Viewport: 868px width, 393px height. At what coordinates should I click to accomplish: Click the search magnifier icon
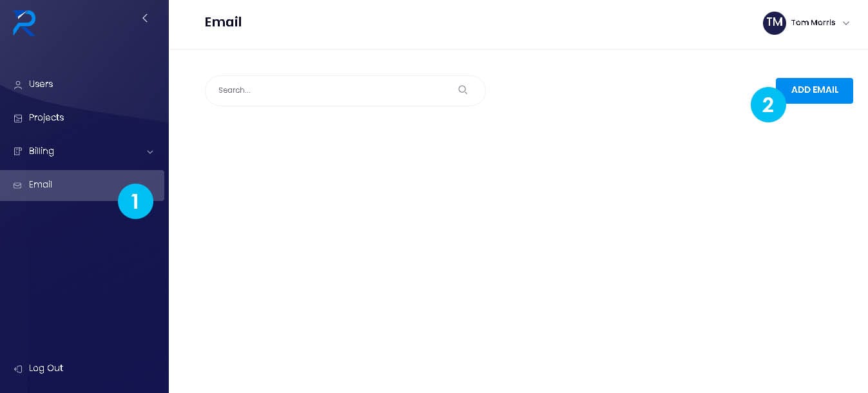[x=463, y=90]
